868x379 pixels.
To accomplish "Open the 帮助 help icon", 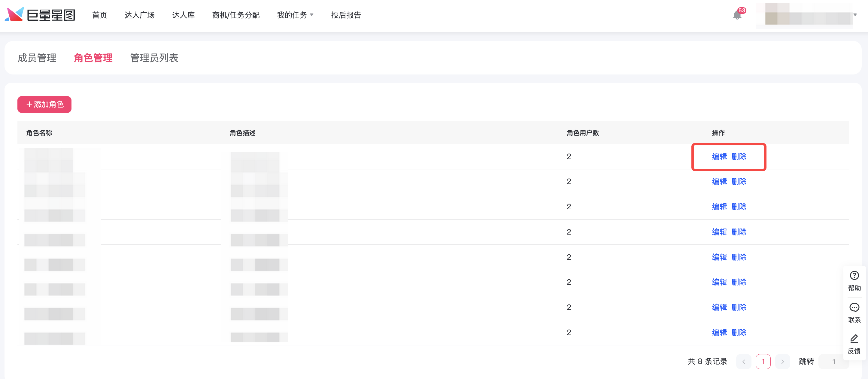I will (854, 276).
